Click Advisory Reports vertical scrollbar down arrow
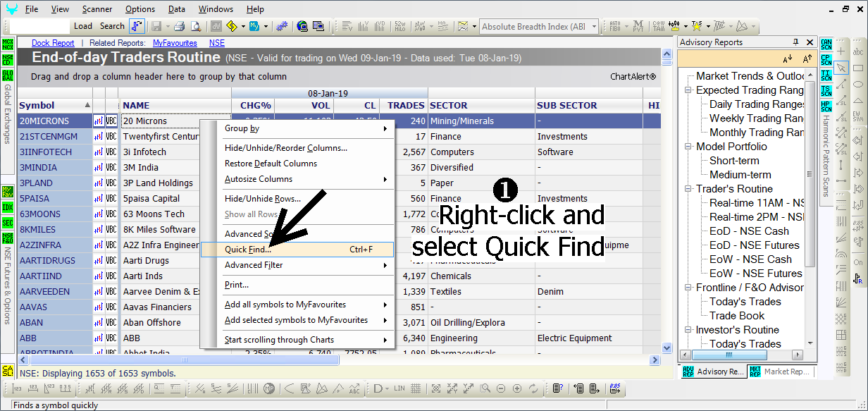The width and height of the screenshot is (868, 411). (x=810, y=343)
